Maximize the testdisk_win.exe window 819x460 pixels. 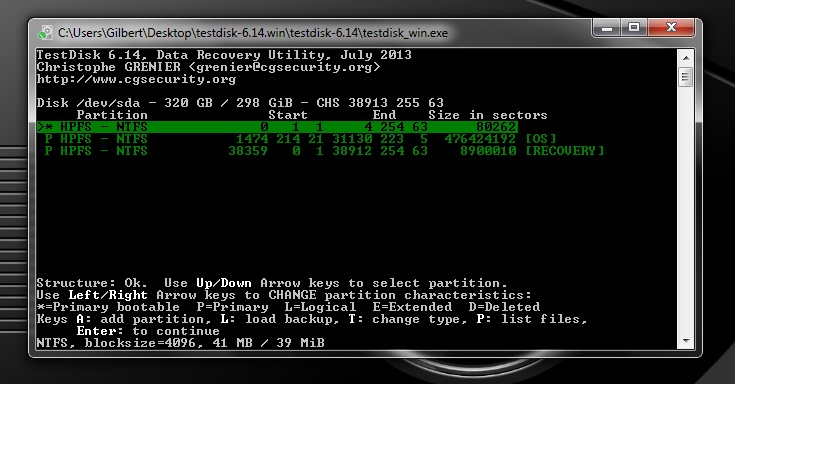(x=634, y=28)
